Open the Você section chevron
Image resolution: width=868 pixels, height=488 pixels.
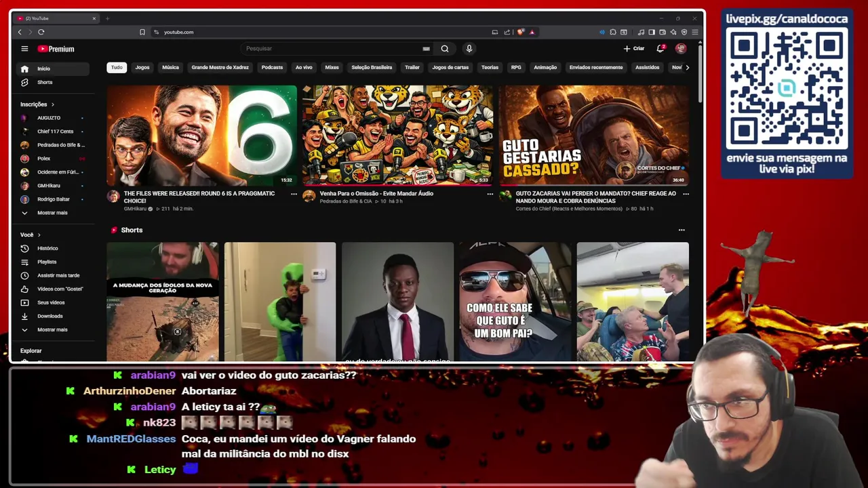coord(39,235)
